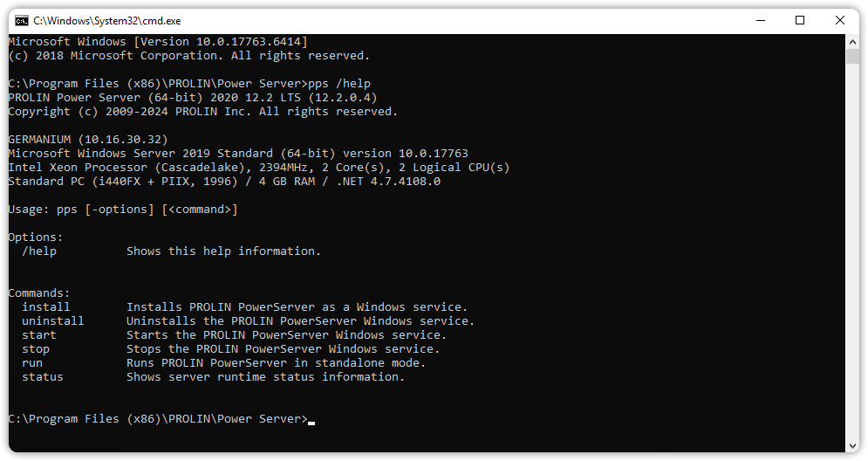Click the cmd.exe icon in title bar

[21, 20]
